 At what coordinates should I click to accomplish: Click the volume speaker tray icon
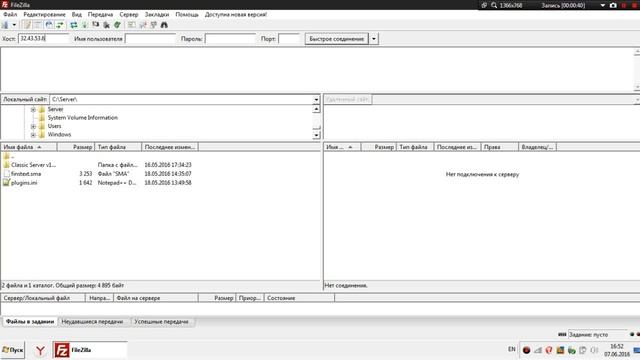tap(594, 350)
